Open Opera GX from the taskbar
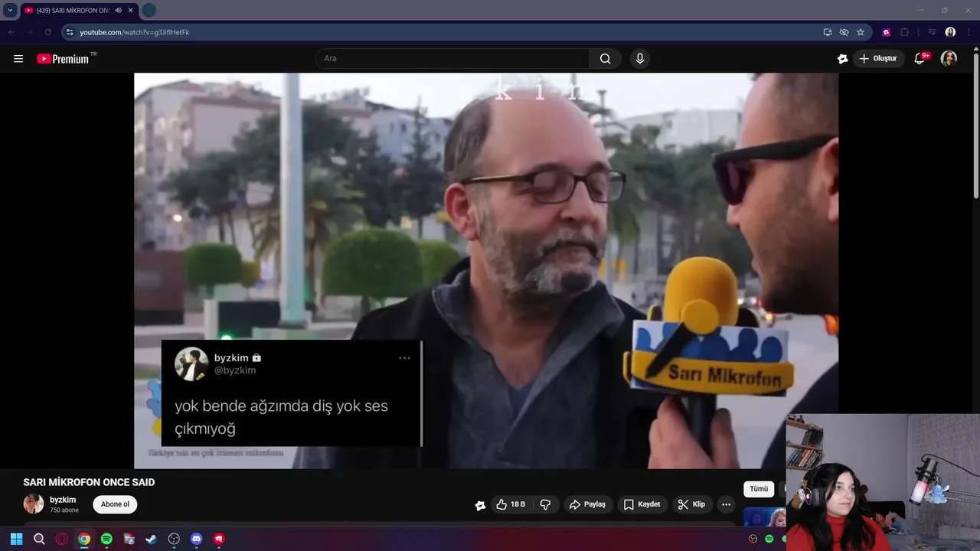Viewport: 980px width, 551px height. pyautogui.click(x=61, y=539)
